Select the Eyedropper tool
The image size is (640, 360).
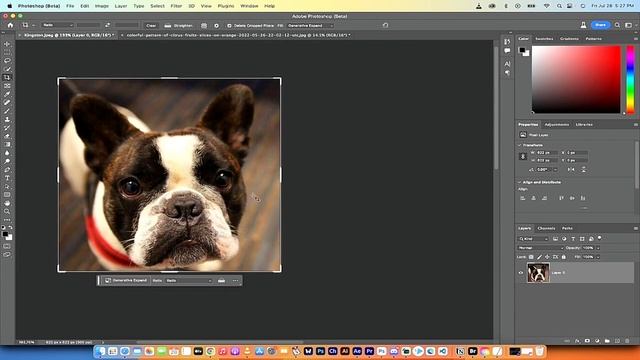pos(7,94)
